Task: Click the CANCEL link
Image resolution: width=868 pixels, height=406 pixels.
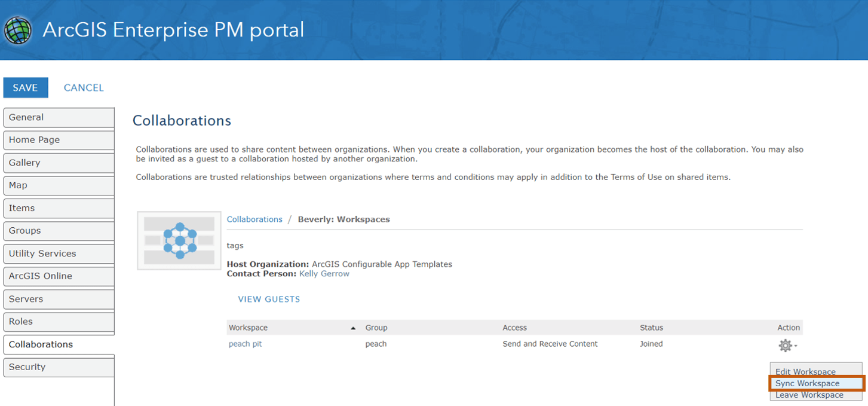Action: point(84,87)
